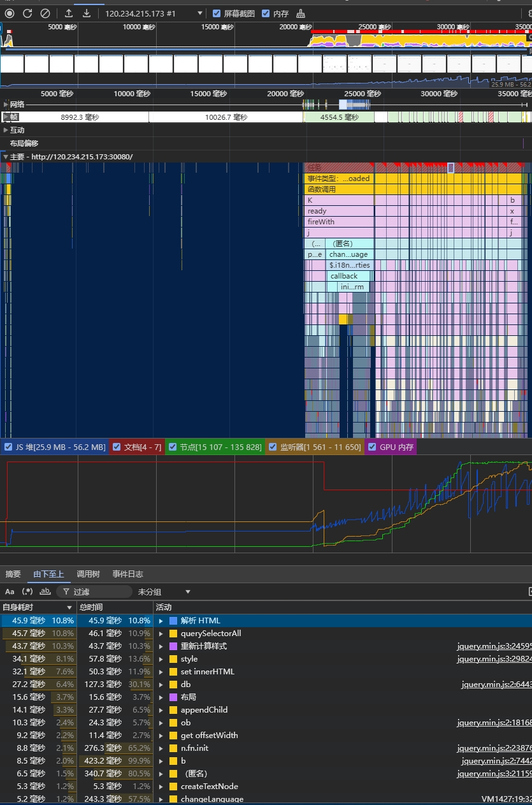Select the 10026.7 毫秒 frame
The width and height of the screenshot is (532, 805).
tap(226, 117)
